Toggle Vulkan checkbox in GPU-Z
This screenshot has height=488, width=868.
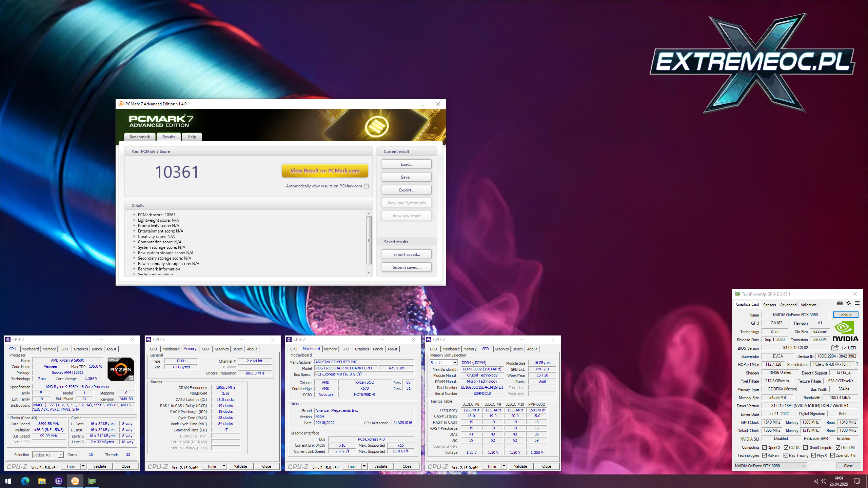[x=764, y=455]
